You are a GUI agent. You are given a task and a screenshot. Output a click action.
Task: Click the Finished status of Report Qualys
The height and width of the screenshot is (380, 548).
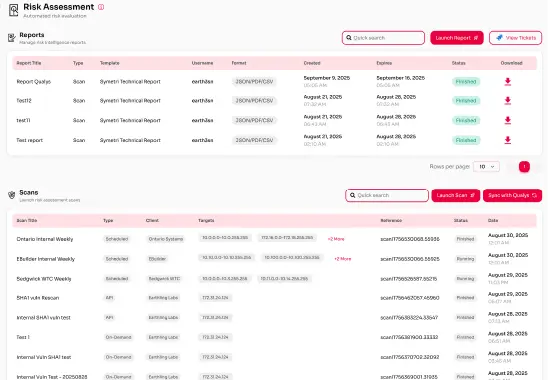[x=466, y=82]
